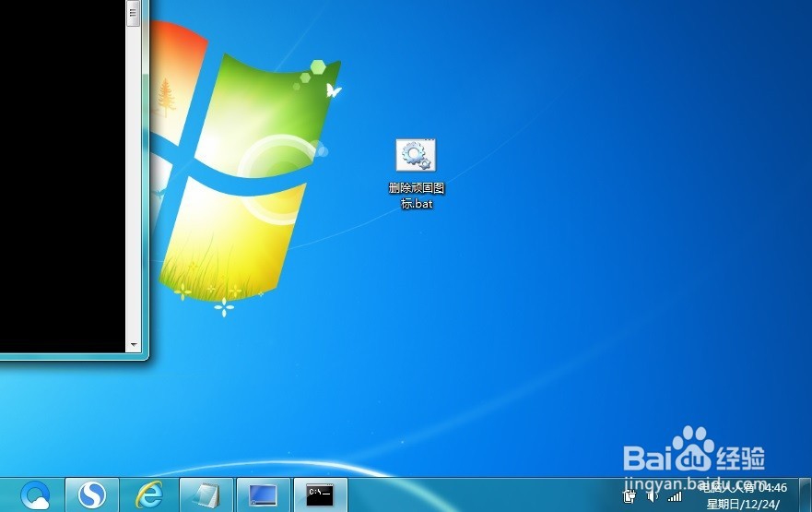Click the Show desktop button at taskbar end
The width and height of the screenshot is (812, 512).
click(x=805, y=494)
